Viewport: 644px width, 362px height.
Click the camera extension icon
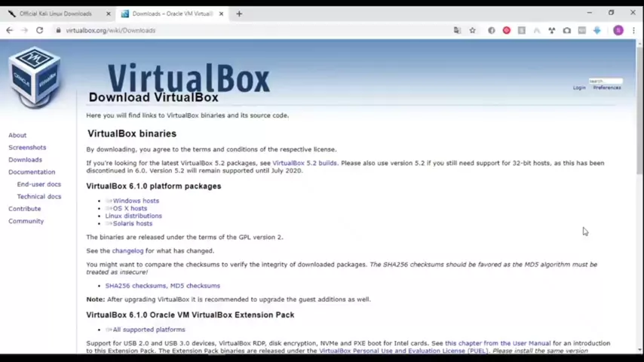[566, 30]
